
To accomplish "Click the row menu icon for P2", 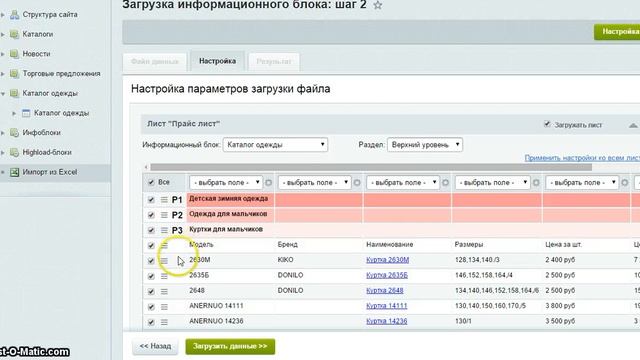I will (164, 215).
